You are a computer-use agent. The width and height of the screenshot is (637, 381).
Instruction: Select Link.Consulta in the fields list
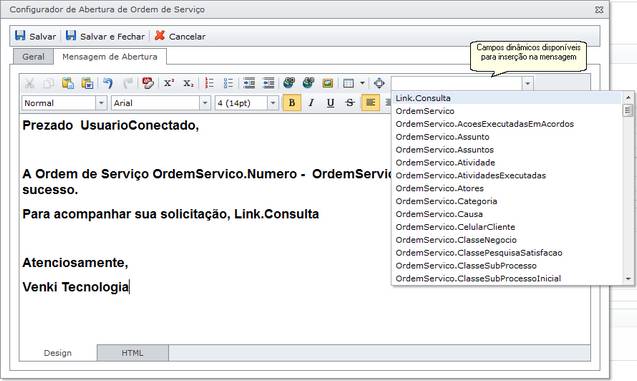507,98
